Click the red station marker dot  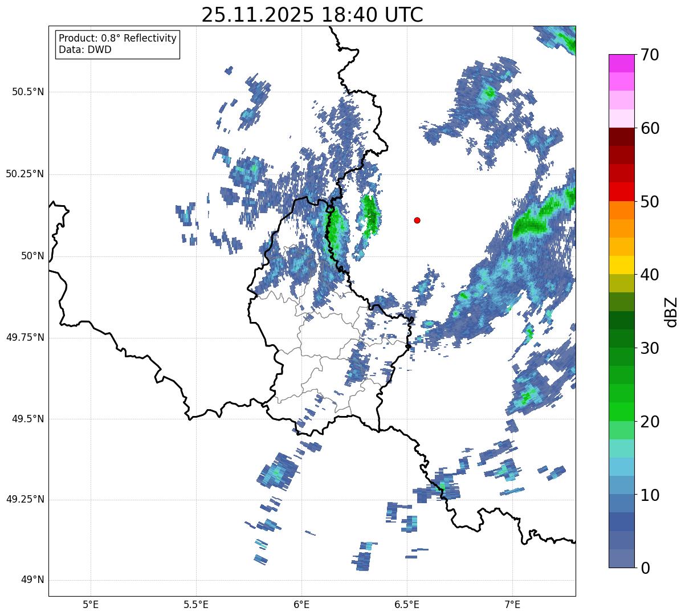tap(417, 220)
